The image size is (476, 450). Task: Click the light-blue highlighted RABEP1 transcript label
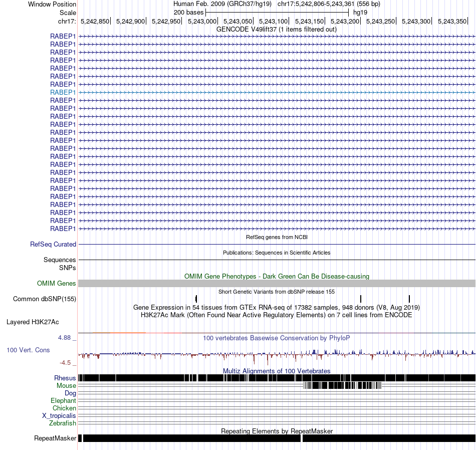(63, 92)
